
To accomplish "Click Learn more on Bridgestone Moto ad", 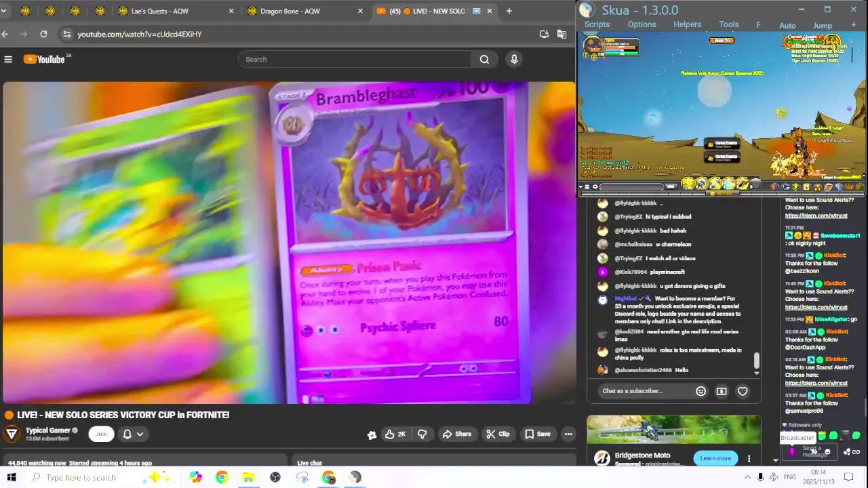I will (x=715, y=458).
